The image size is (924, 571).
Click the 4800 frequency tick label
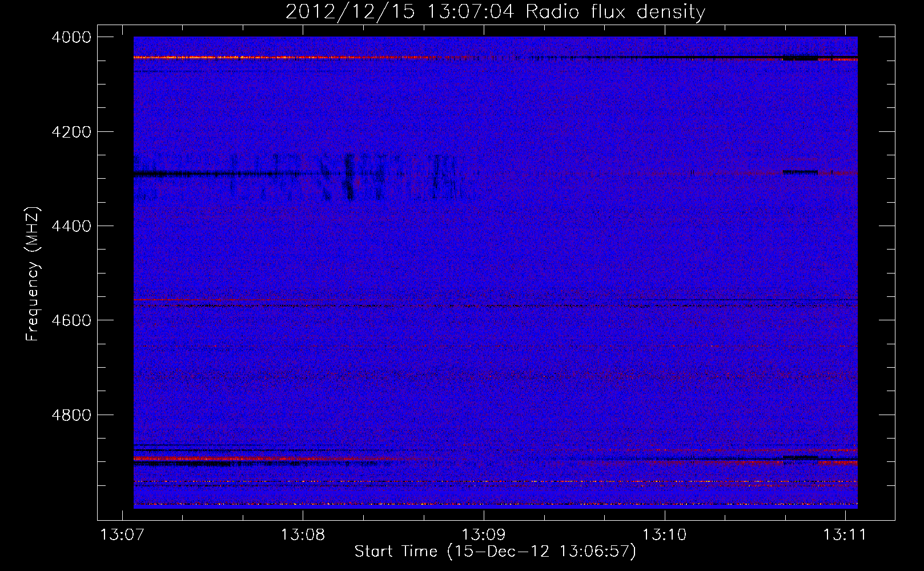tap(71, 415)
